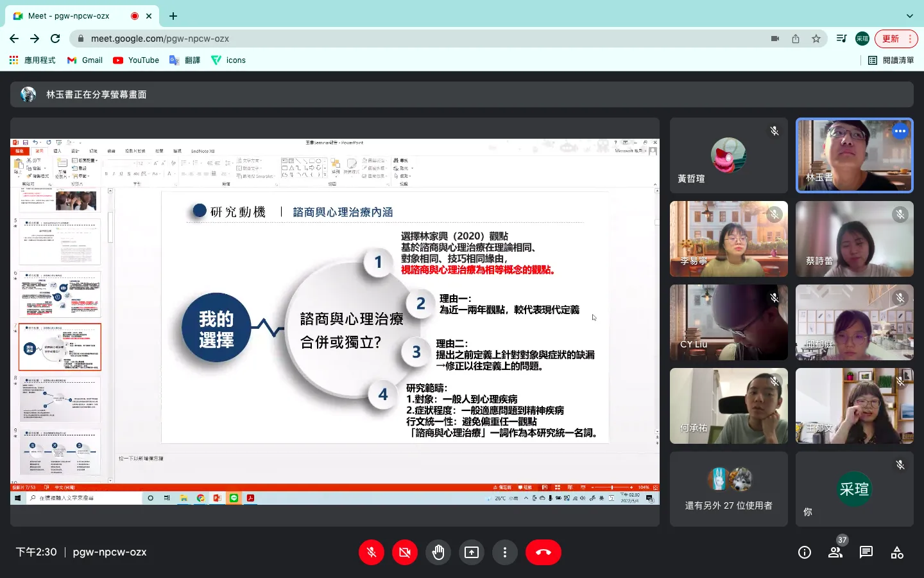
Task: Raise your hand in the meeting
Action: [438, 552]
